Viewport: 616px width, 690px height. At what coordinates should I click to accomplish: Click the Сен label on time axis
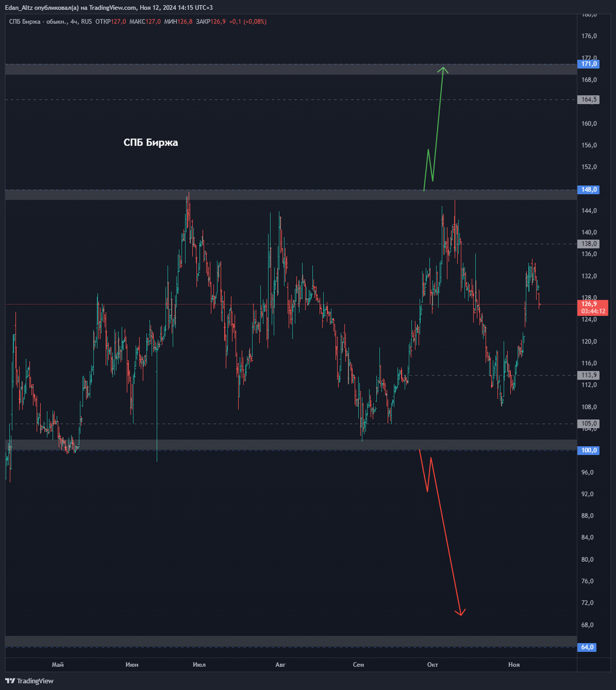pos(358,665)
